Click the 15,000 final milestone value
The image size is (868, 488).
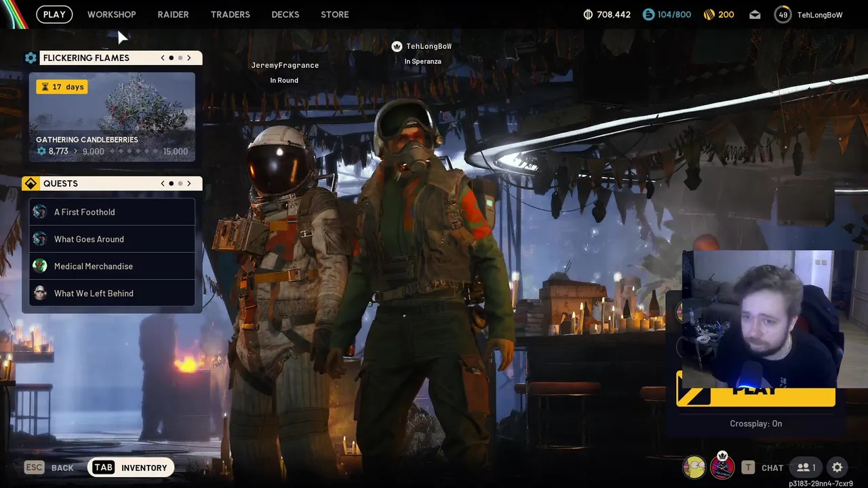175,151
